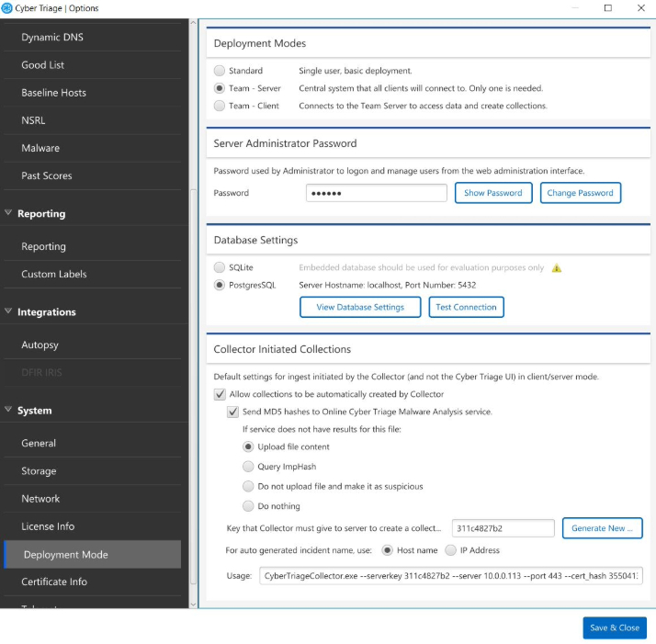Open Certificate Info settings page
The width and height of the screenshot is (656, 644).
(54, 582)
